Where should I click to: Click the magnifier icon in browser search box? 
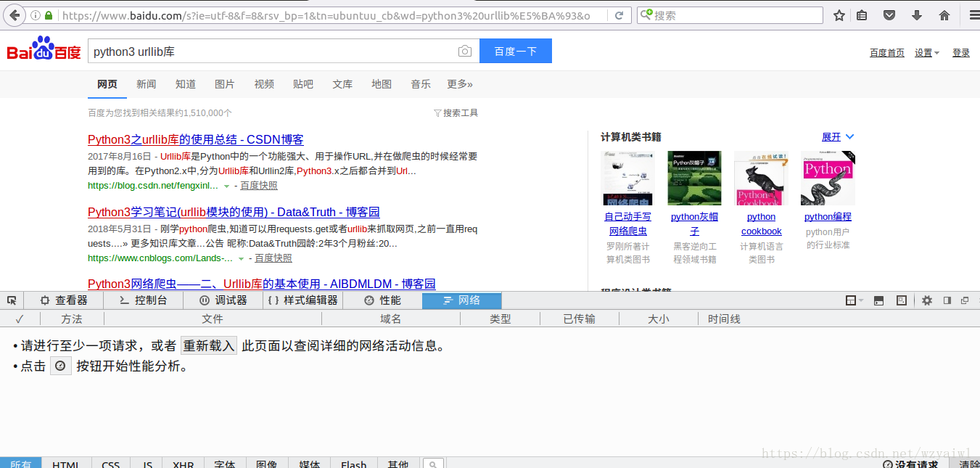pos(646,15)
